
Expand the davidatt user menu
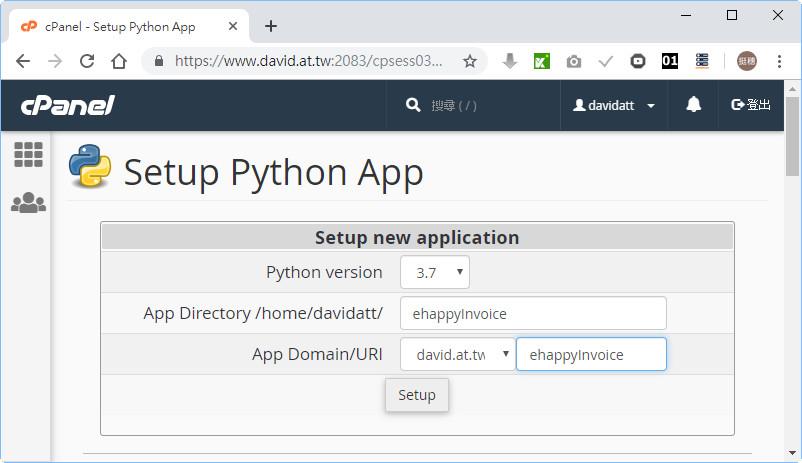click(x=614, y=105)
